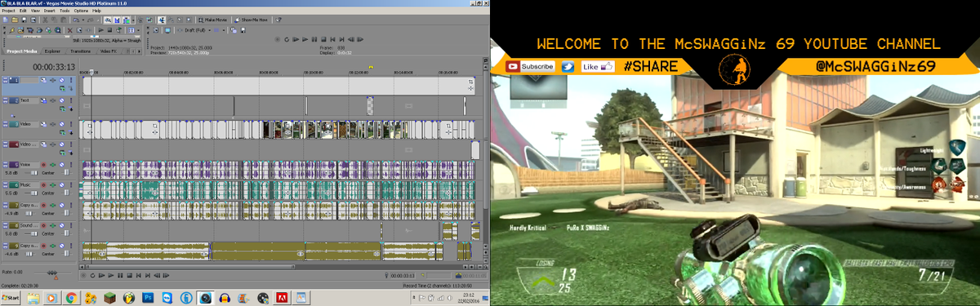This screenshot has width=980, height=306.
Task: Solo the Music audio track
Action: coord(71,184)
